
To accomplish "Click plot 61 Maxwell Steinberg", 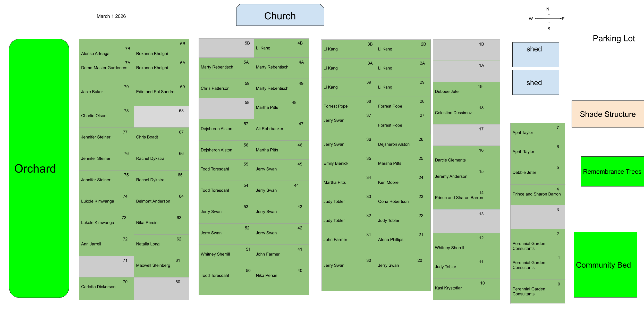I will pyautogui.click(x=162, y=266).
